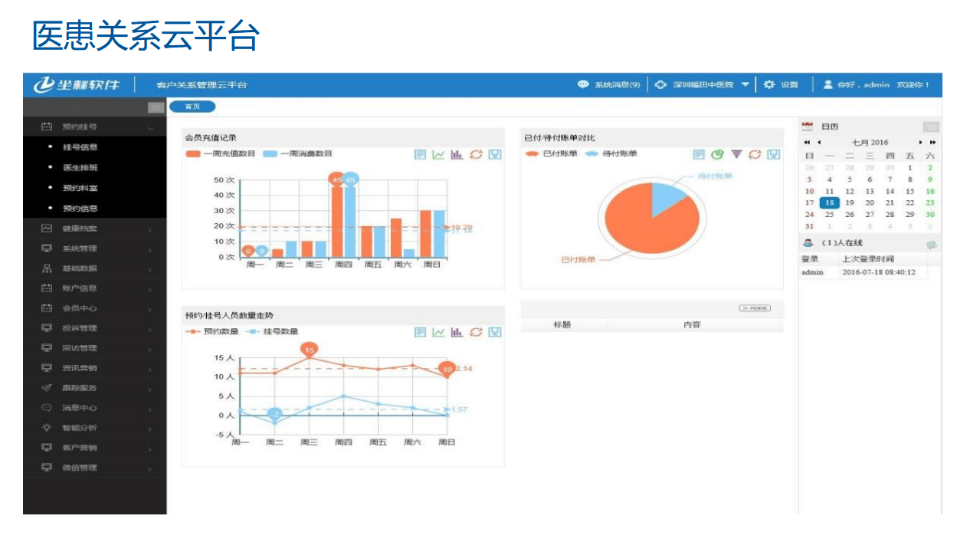The image size is (980, 552).
Task: Open the 微信管理 sidebar menu
Action: click(x=95, y=468)
